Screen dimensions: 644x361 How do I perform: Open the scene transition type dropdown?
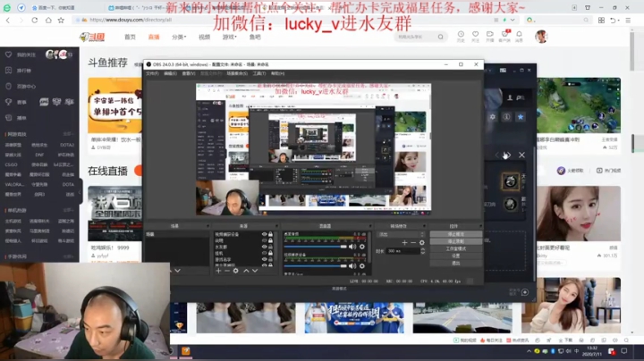402,234
